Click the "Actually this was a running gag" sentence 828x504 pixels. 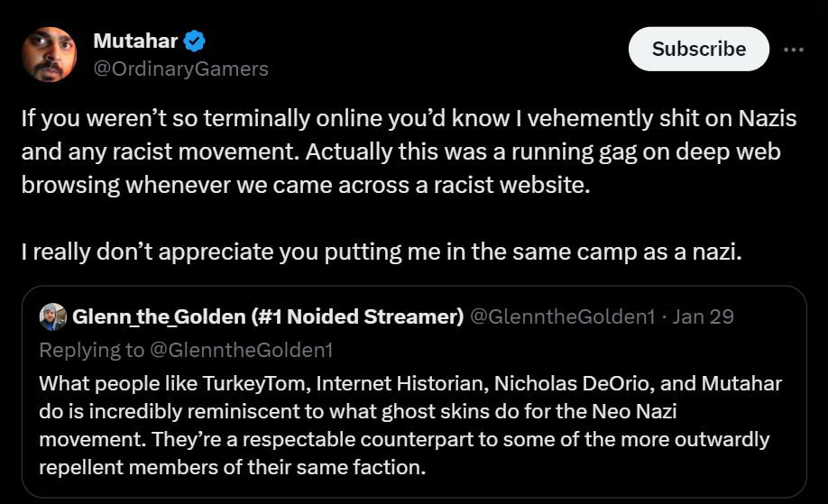[x=523, y=151]
